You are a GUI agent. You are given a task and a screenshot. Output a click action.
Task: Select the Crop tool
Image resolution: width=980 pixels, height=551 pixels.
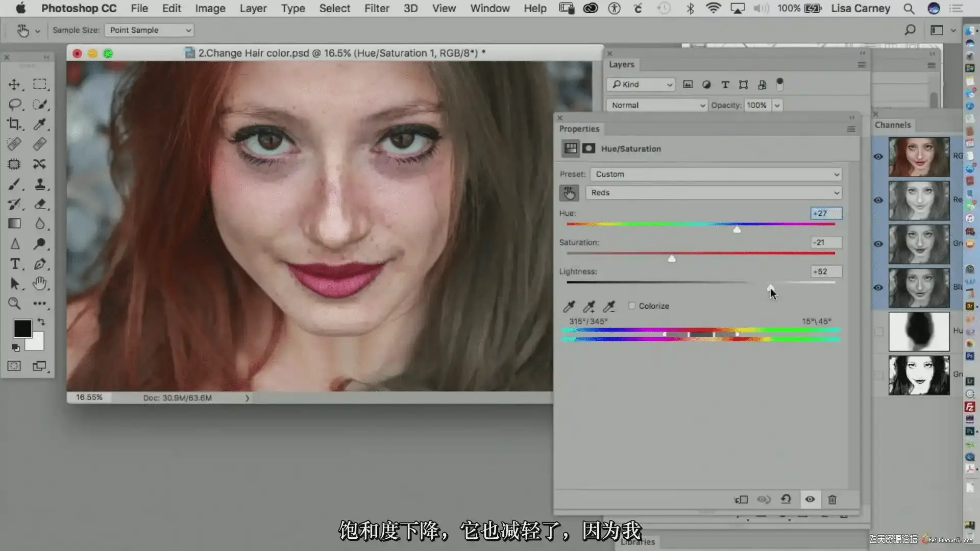[14, 124]
